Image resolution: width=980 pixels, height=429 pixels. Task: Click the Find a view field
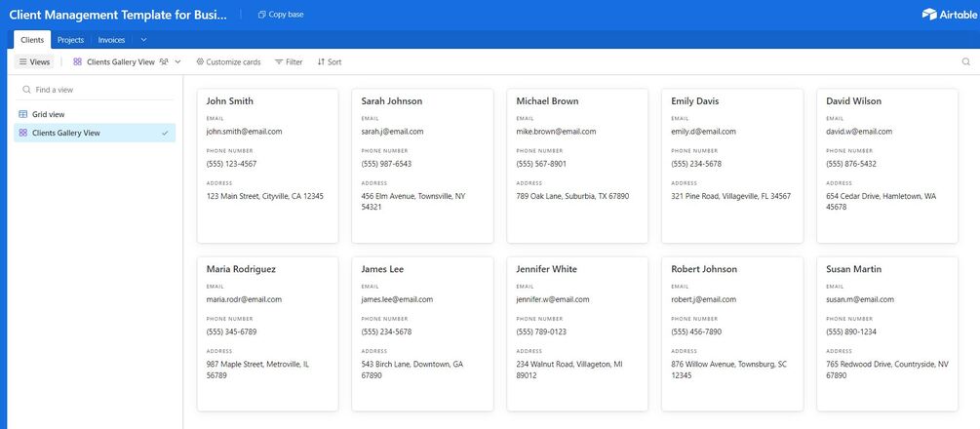point(95,90)
